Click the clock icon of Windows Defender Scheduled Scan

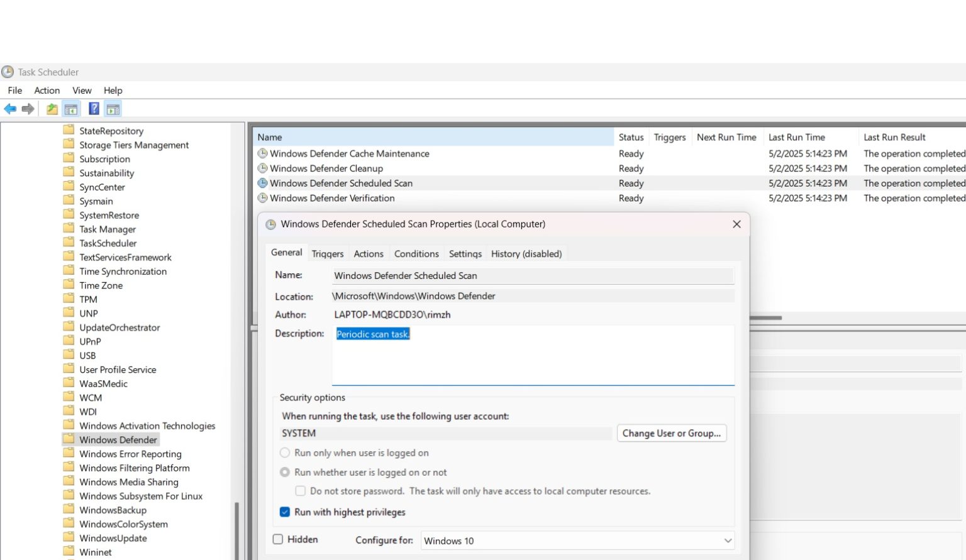(x=262, y=183)
